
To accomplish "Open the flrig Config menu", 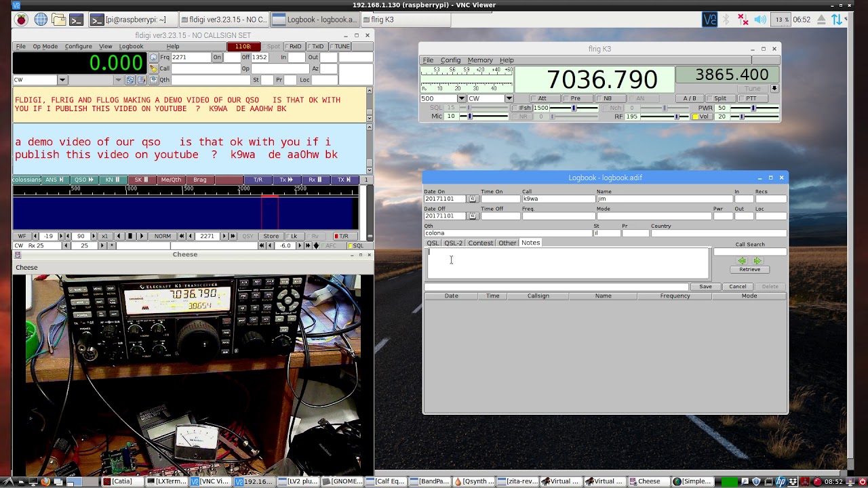I will [450, 60].
